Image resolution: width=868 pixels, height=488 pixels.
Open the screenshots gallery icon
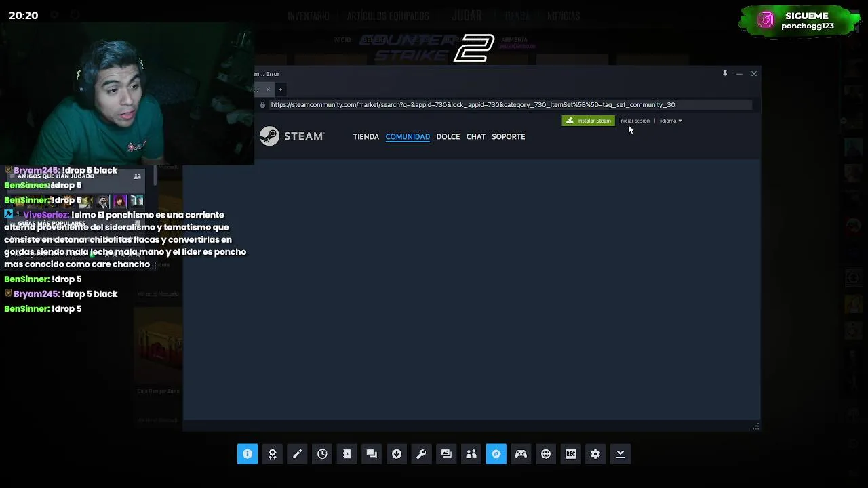pos(446,454)
